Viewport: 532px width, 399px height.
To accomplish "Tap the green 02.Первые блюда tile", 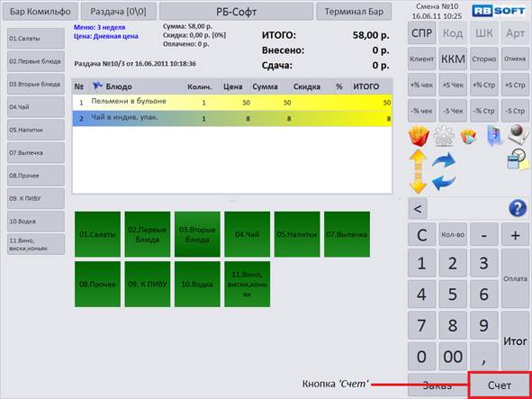I will (148, 234).
